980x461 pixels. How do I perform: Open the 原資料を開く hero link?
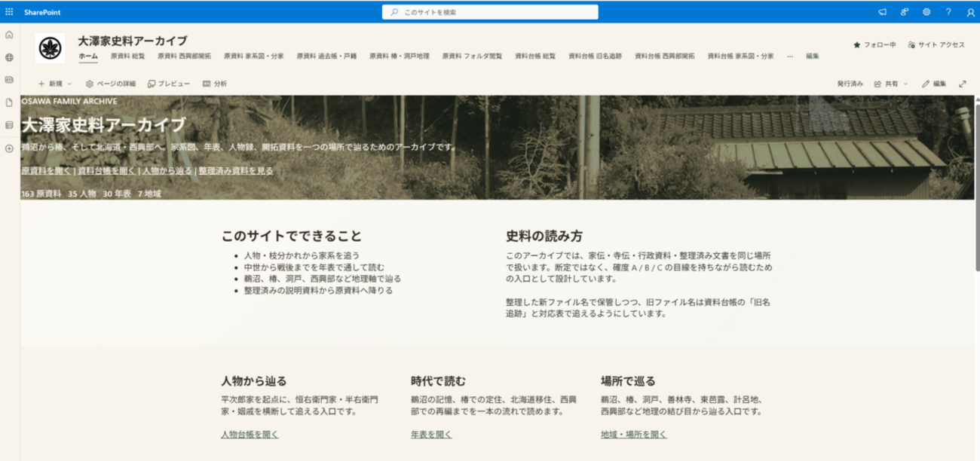pos(46,171)
